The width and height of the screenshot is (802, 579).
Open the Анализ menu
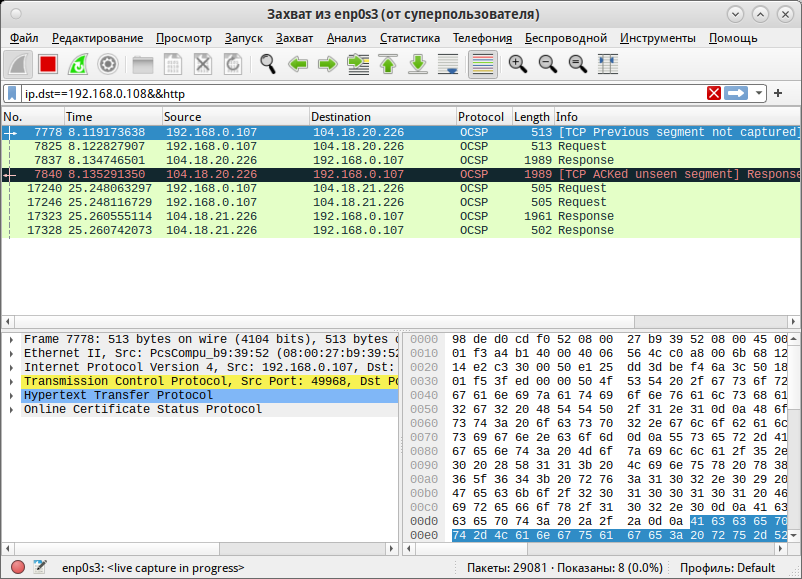click(x=346, y=38)
